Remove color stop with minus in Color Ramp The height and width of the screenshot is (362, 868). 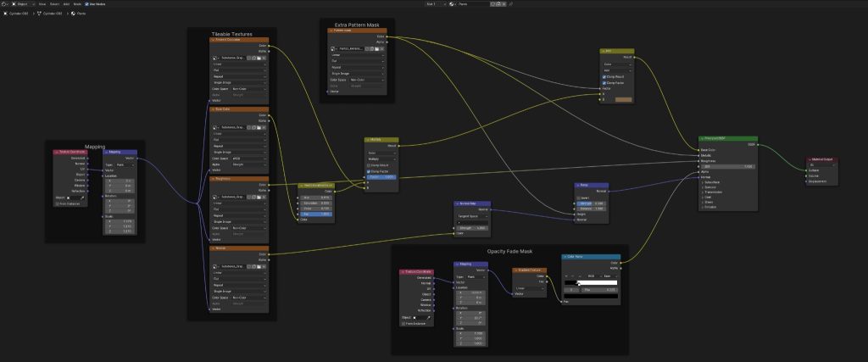pyautogui.click(x=573, y=276)
